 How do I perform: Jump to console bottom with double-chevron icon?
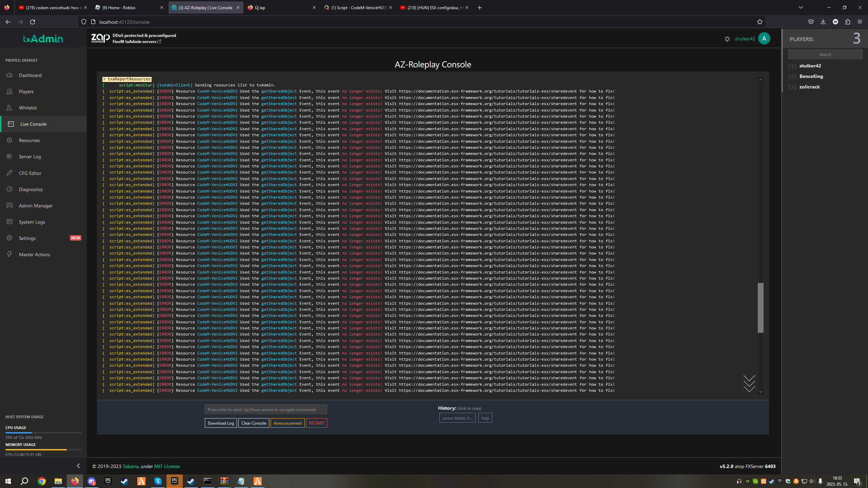point(749,384)
